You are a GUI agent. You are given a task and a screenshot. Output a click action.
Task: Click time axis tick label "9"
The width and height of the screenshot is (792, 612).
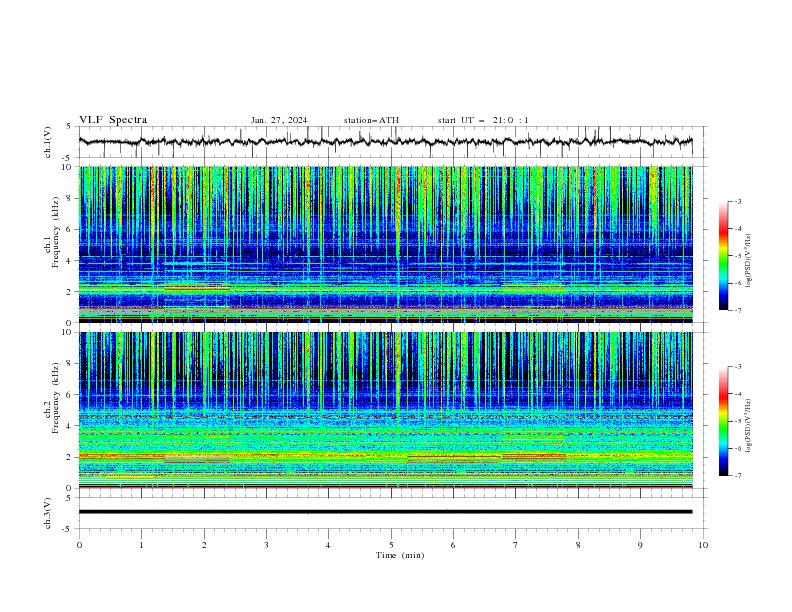point(640,545)
